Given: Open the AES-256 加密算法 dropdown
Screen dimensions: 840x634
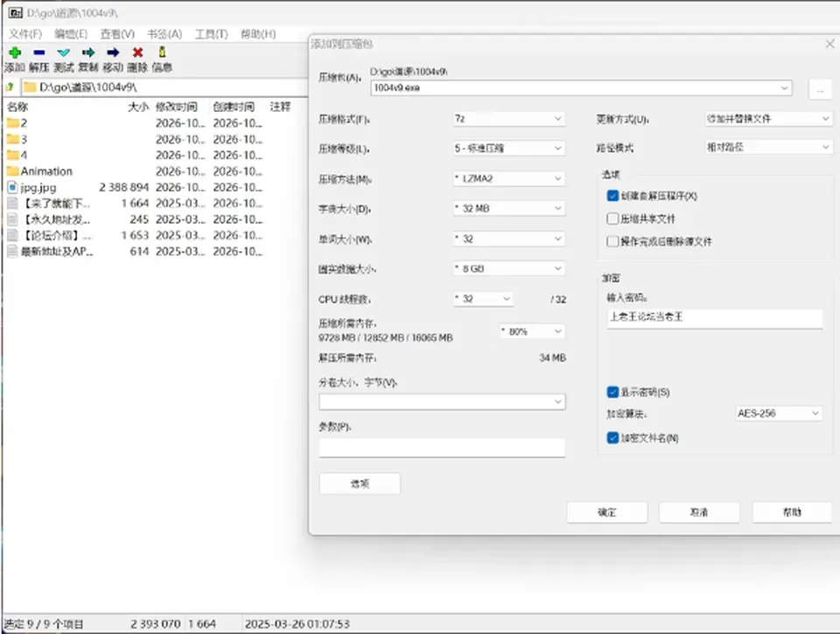Looking at the screenshot, I should (779, 414).
